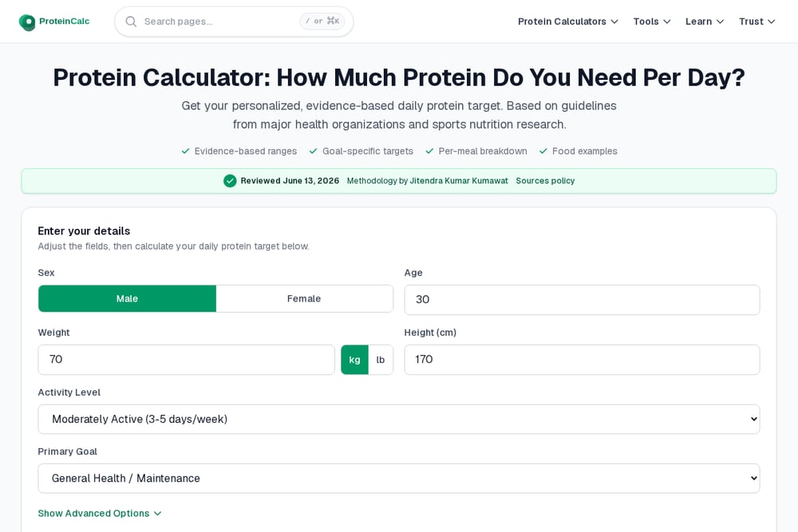Open the Protein Calculators menu
This screenshot has width=798, height=532.
[x=568, y=22]
